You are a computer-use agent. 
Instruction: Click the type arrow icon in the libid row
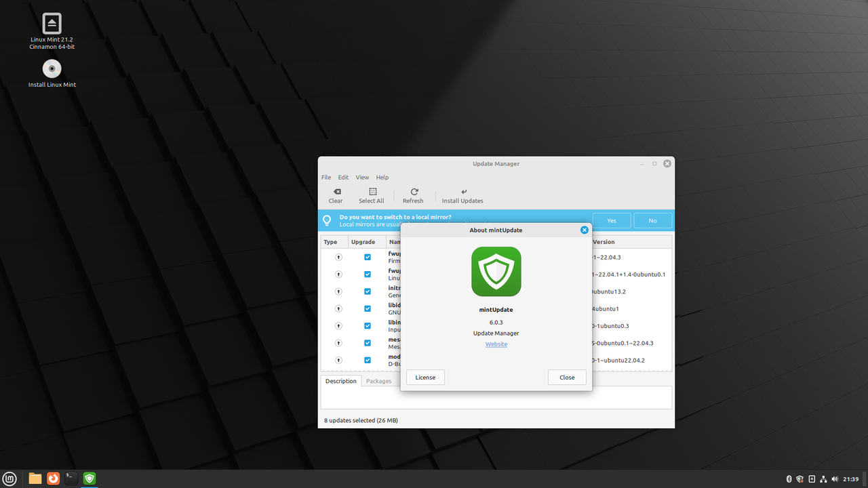point(338,308)
